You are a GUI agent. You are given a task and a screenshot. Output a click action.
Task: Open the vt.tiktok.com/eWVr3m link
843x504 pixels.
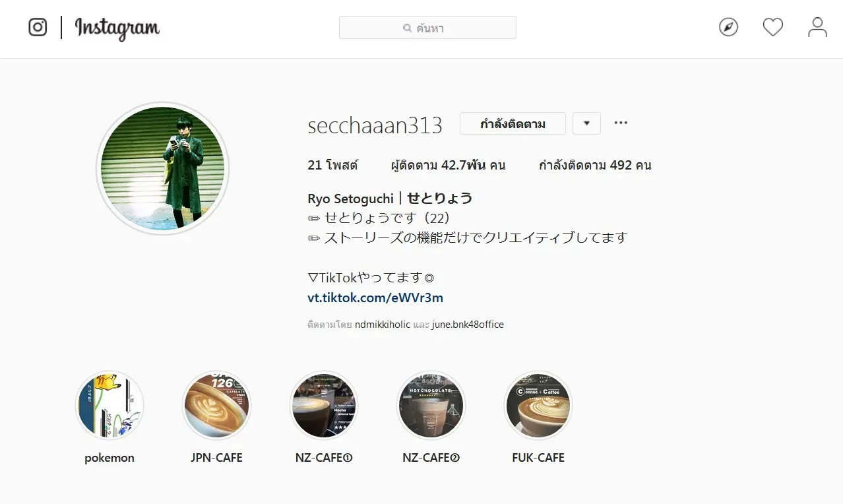click(375, 298)
